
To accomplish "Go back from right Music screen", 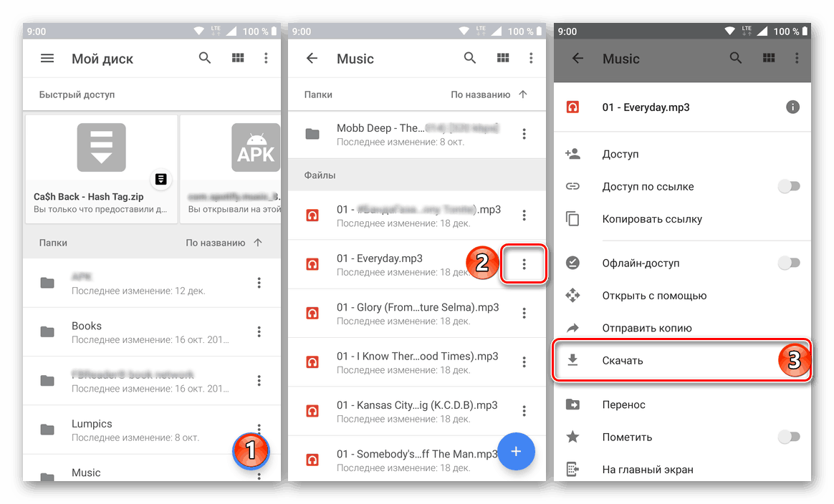I will tap(577, 58).
